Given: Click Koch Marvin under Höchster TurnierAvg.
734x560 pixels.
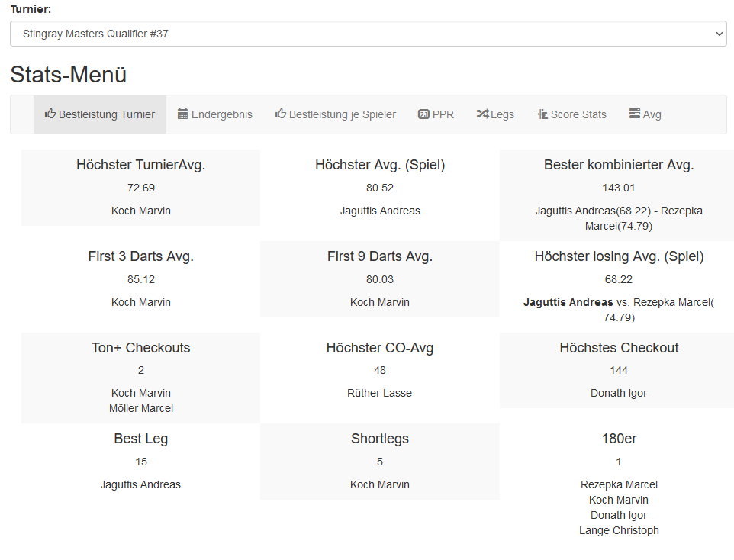Looking at the screenshot, I should pos(141,211).
